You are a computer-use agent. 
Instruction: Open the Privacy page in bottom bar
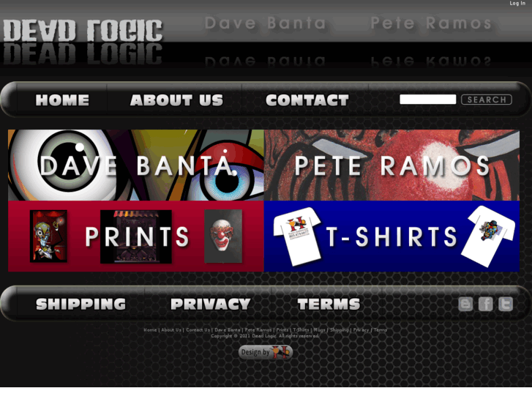point(210,304)
